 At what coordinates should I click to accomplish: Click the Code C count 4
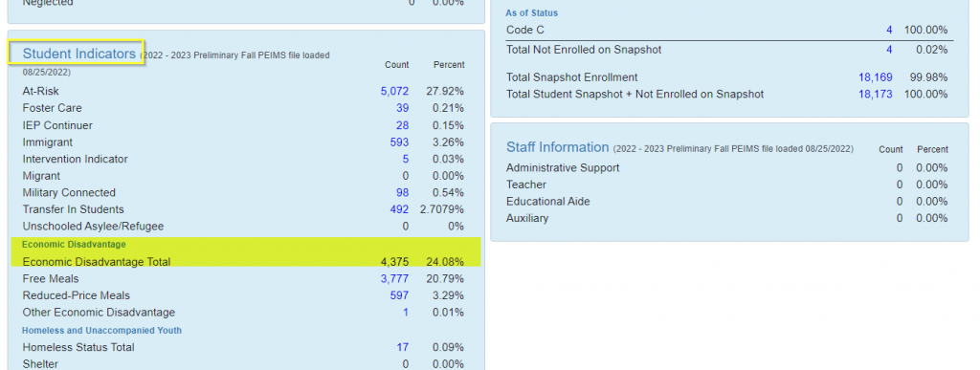click(x=889, y=30)
